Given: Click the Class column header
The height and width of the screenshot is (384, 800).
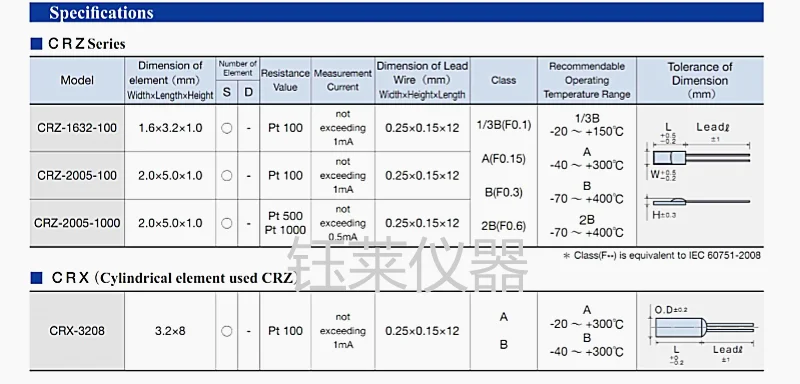Looking at the screenshot, I should tap(504, 80).
